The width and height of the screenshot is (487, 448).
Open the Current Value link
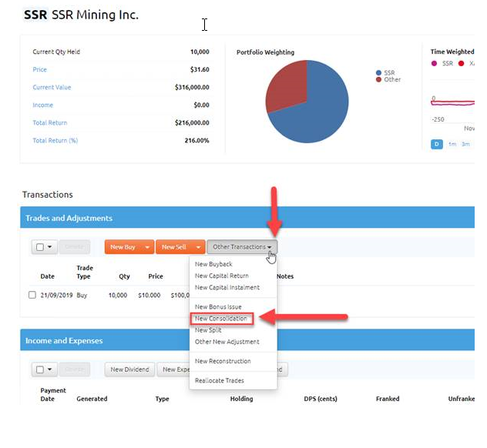pyautogui.click(x=52, y=87)
